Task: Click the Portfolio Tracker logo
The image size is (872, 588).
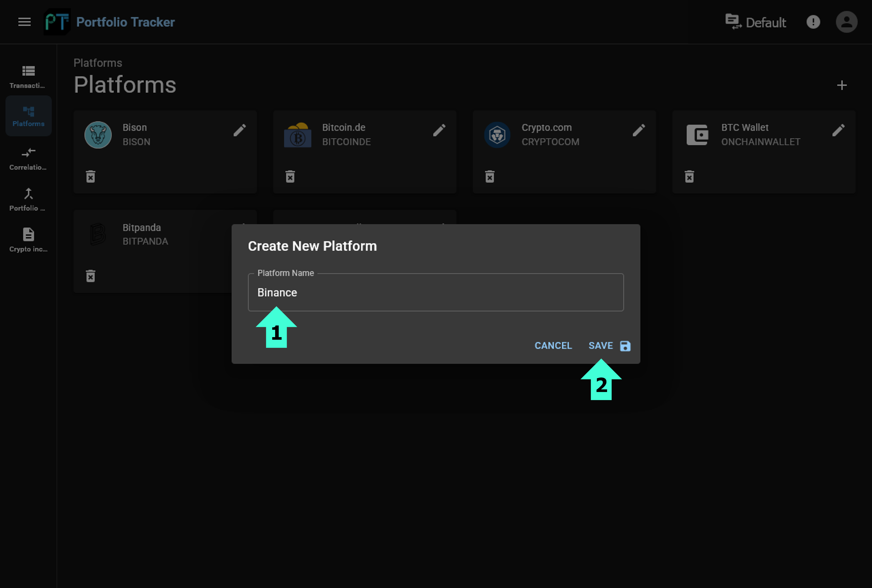Action: tap(57, 22)
